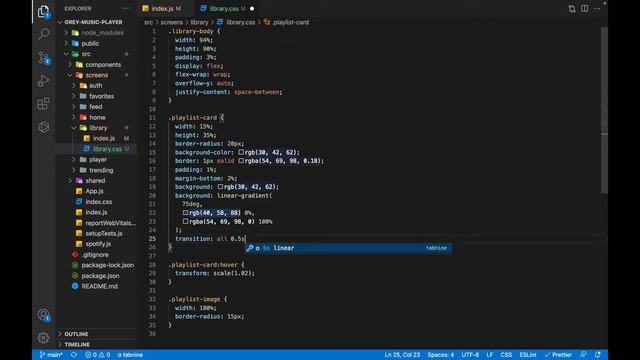Expand the trending folder
The height and width of the screenshot is (360, 640).
pos(96,170)
